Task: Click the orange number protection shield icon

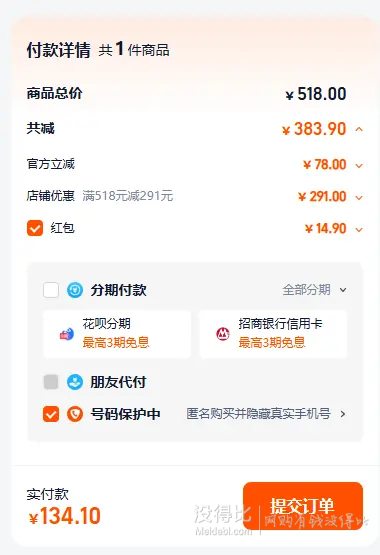Action: pyautogui.click(x=75, y=414)
